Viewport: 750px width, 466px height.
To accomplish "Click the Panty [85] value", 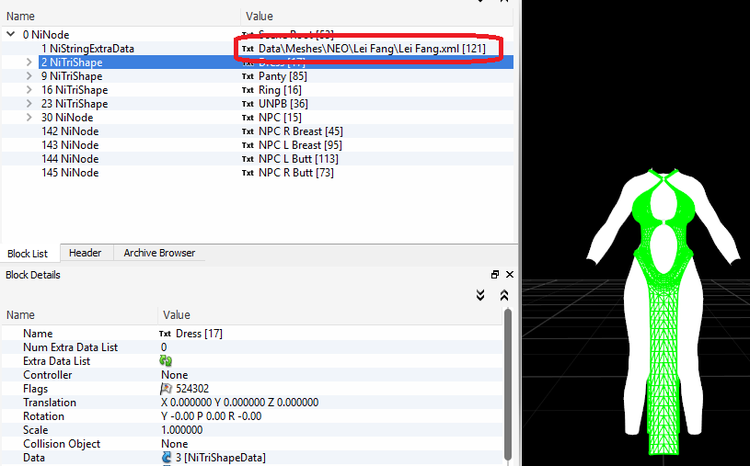I will 283,76.
